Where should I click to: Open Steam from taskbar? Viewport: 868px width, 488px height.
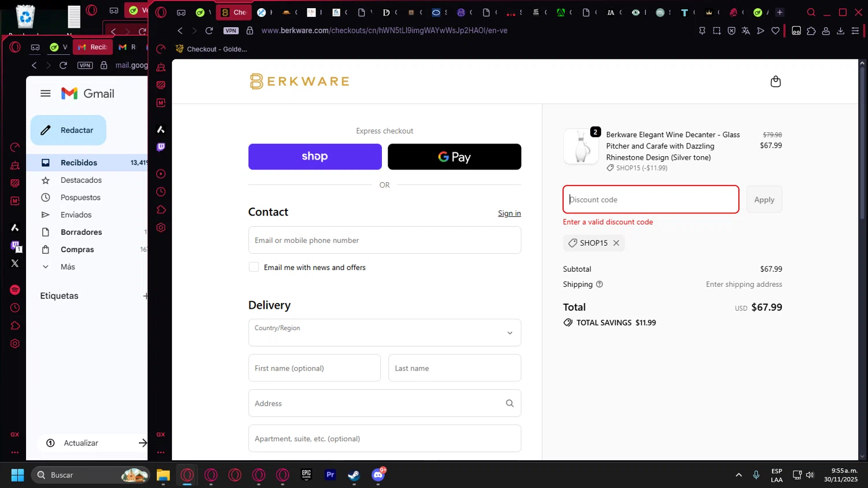point(354,475)
